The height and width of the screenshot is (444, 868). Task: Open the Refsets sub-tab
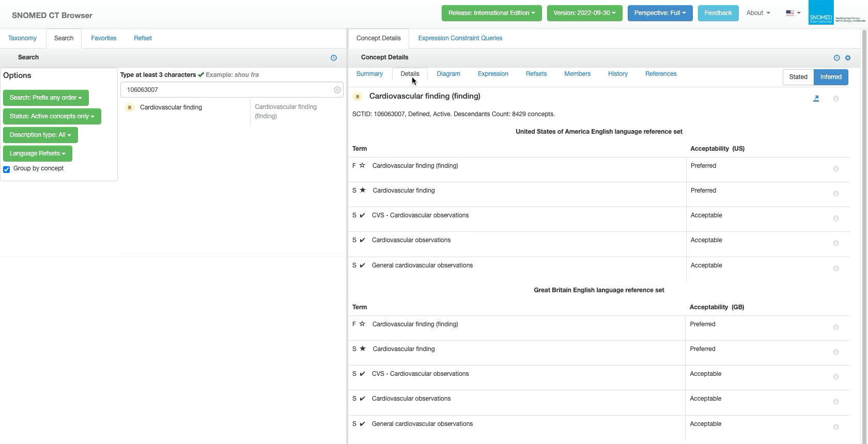tap(536, 74)
